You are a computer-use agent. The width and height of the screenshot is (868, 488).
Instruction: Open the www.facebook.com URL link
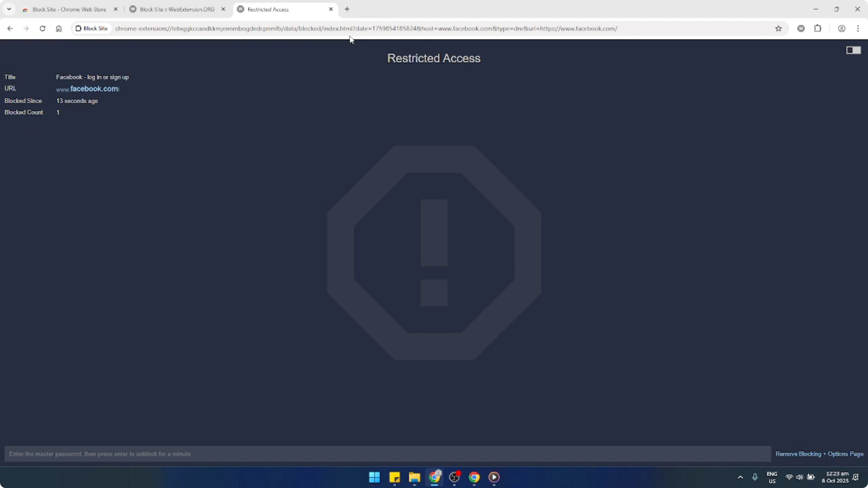click(x=88, y=89)
